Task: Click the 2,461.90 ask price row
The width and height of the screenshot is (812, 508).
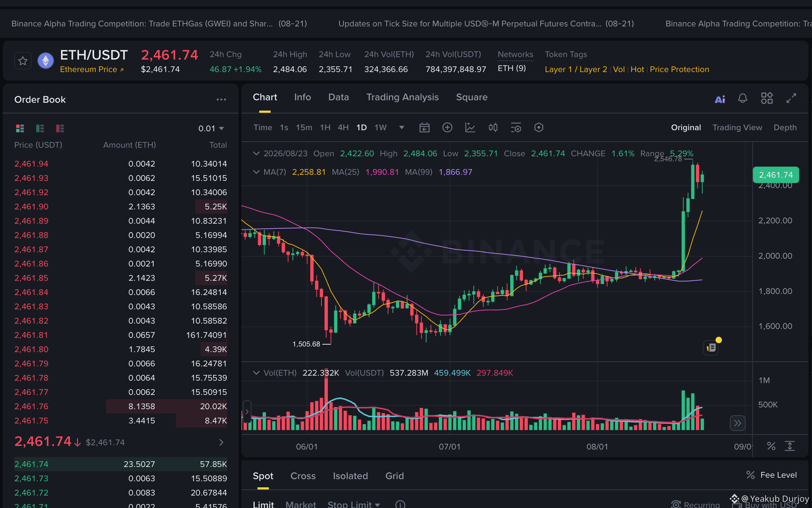Action: 121,207
